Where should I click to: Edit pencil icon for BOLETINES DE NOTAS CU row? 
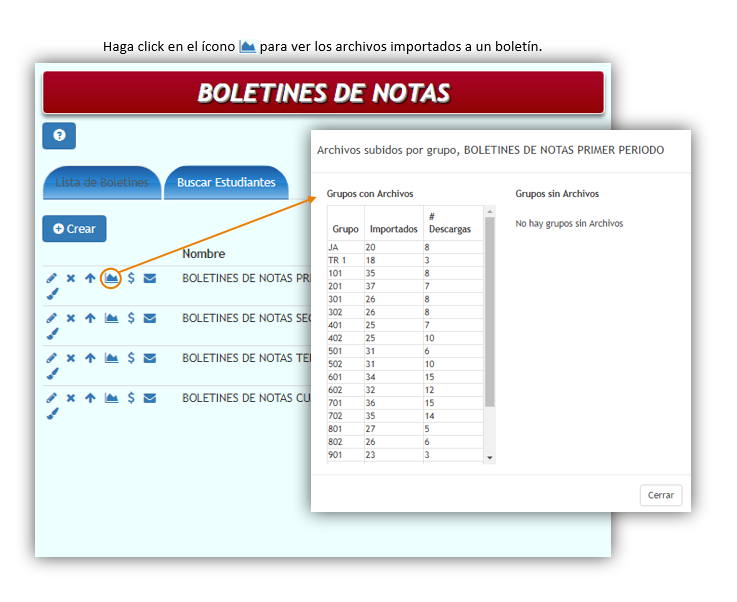pyautogui.click(x=51, y=398)
